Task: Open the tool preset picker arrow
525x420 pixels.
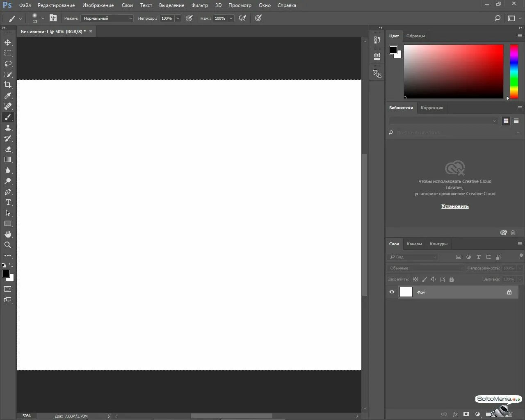Action: click(x=21, y=18)
